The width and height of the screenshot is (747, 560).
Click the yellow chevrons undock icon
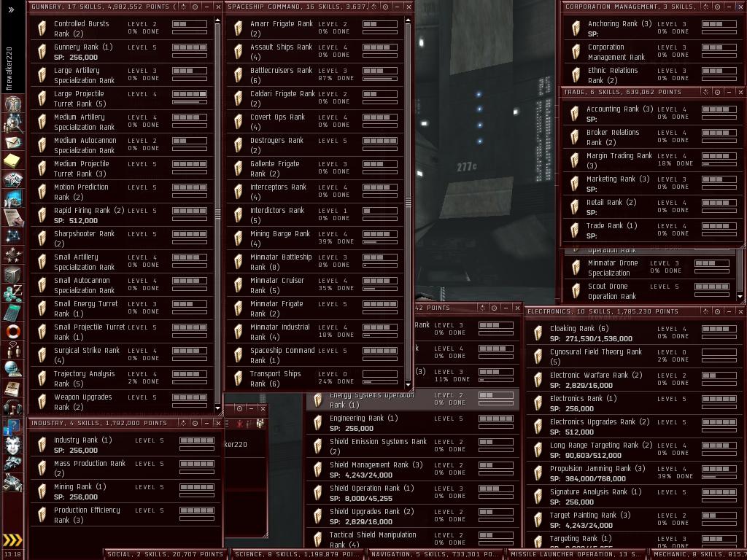tap(13, 540)
